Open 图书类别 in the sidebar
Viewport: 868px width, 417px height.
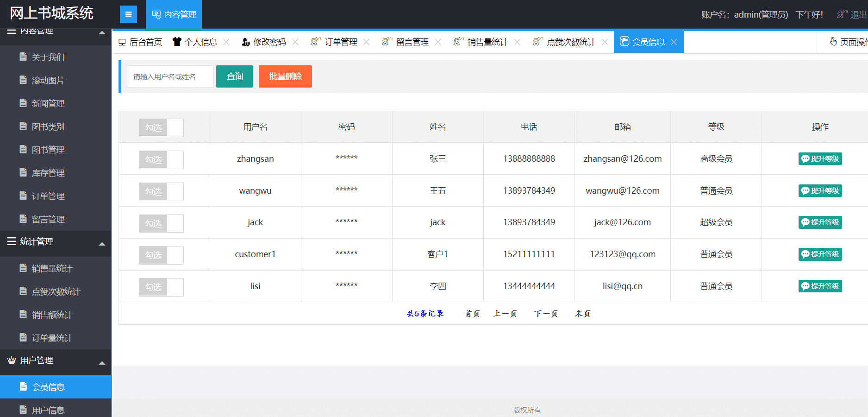click(x=56, y=126)
